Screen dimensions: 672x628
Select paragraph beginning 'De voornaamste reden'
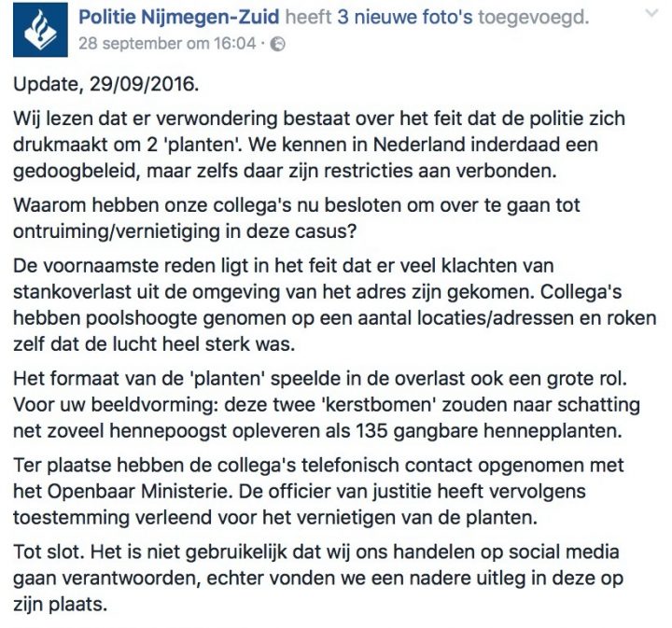click(335, 305)
